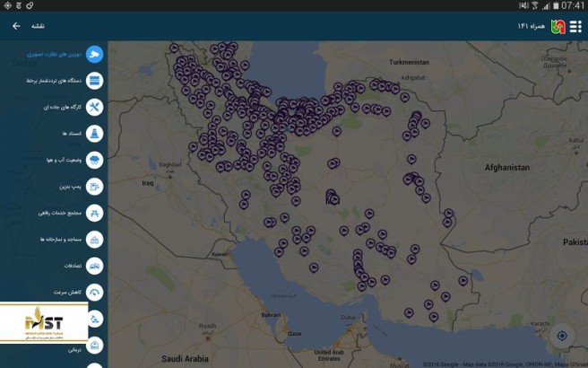Click the Iraq country label
588x368 pixels.
point(148,183)
